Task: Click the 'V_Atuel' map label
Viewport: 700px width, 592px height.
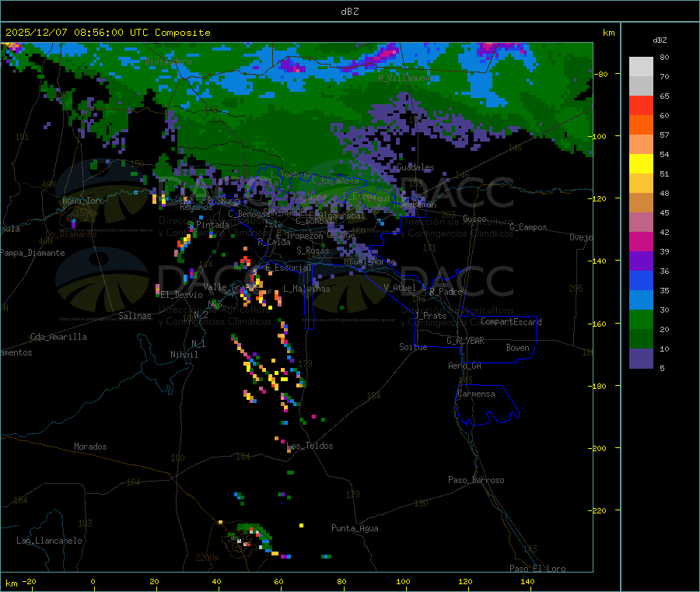Action: pos(400,288)
